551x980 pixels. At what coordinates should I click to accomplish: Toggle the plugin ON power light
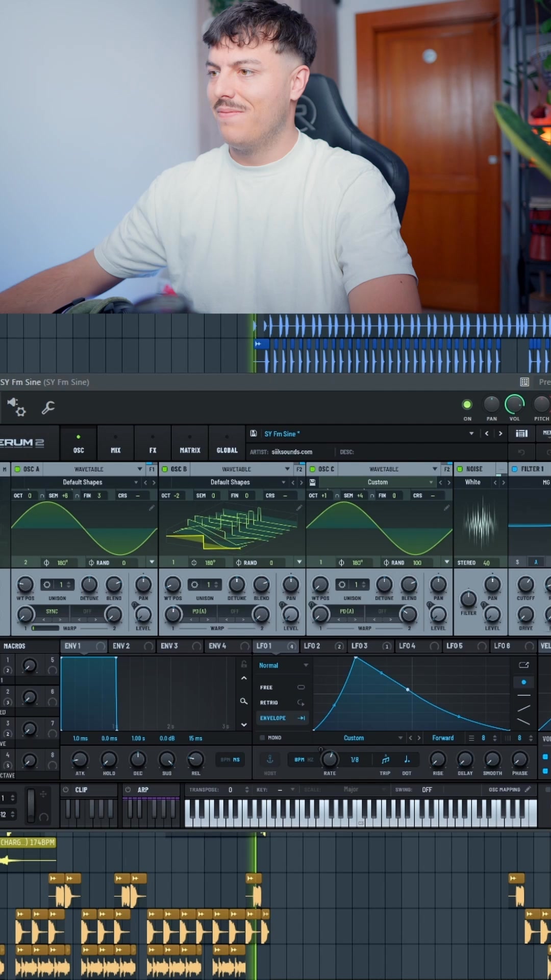pos(467,405)
